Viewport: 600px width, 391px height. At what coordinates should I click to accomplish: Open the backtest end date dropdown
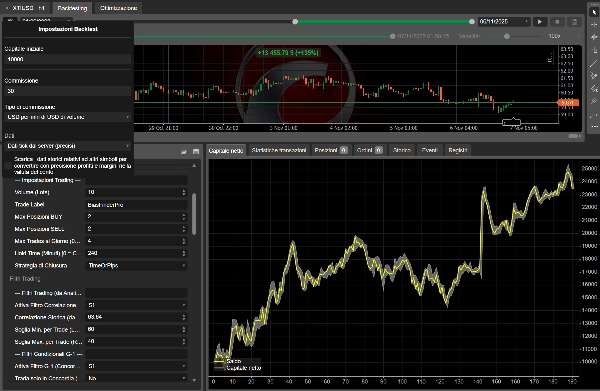[x=504, y=21]
